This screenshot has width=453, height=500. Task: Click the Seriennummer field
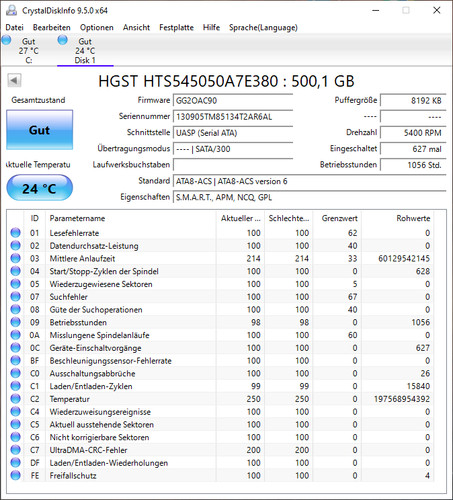[233, 117]
